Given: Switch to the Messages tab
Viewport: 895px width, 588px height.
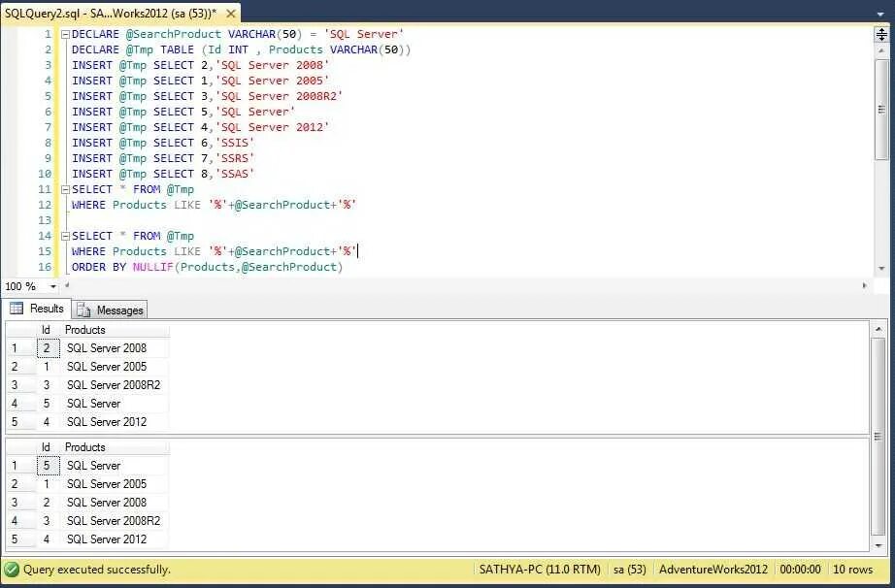Looking at the screenshot, I should (110, 310).
